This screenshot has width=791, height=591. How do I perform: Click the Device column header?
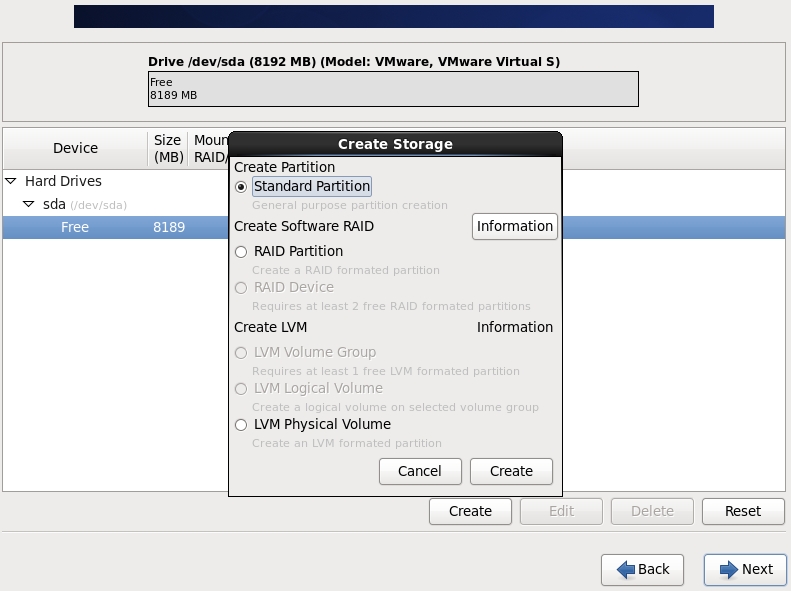(x=76, y=148)
